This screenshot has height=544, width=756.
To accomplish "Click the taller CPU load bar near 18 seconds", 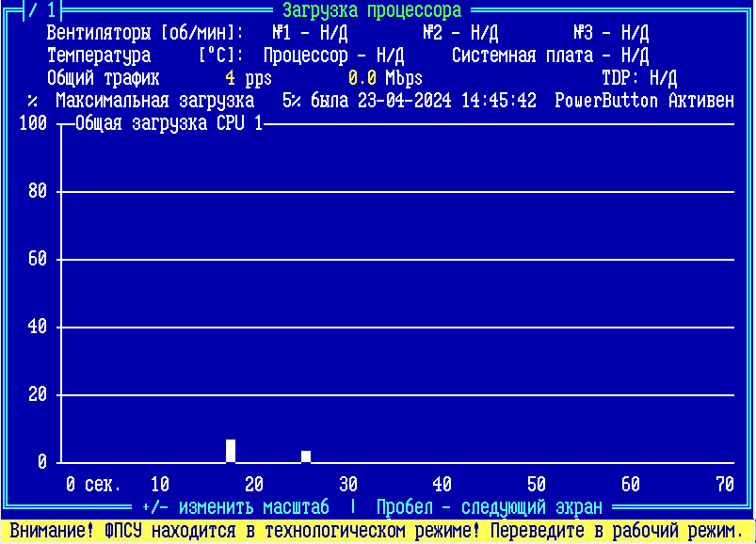I will click(231, 451).
